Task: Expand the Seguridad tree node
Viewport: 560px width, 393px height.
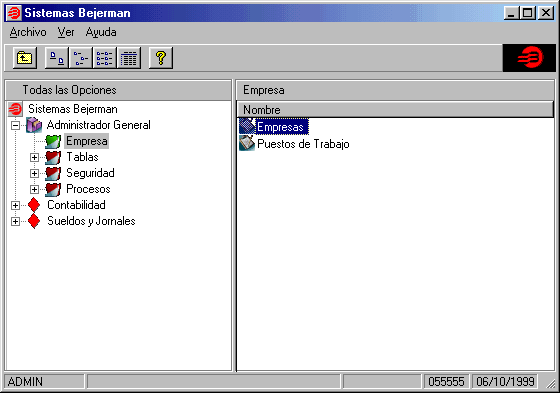Action: [34, 173]
